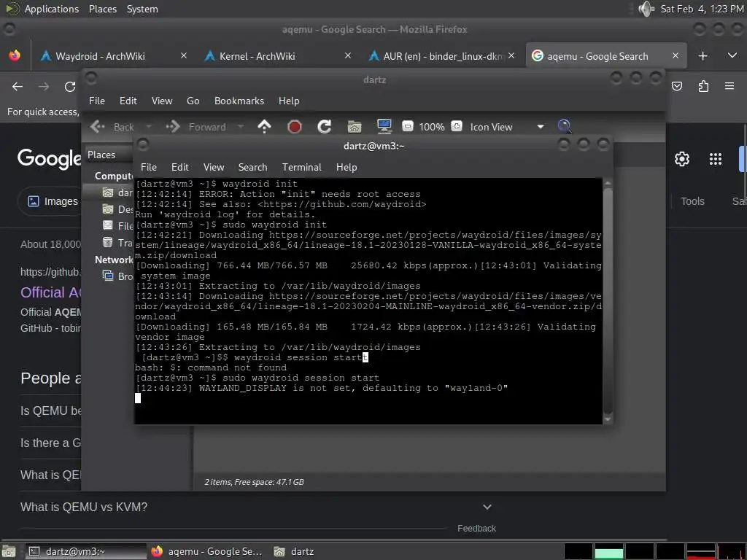Open the Places menu in top panel
The image size is (747, 560).
[x=102, y=9]
